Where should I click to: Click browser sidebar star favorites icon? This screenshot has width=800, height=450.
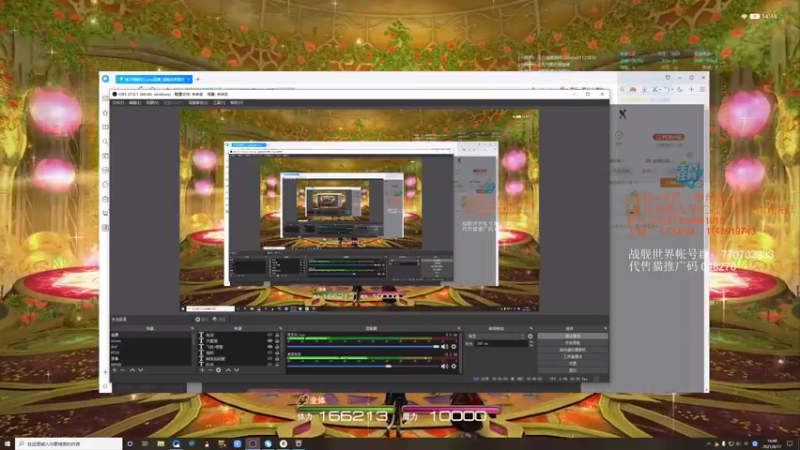click(105, 113)
